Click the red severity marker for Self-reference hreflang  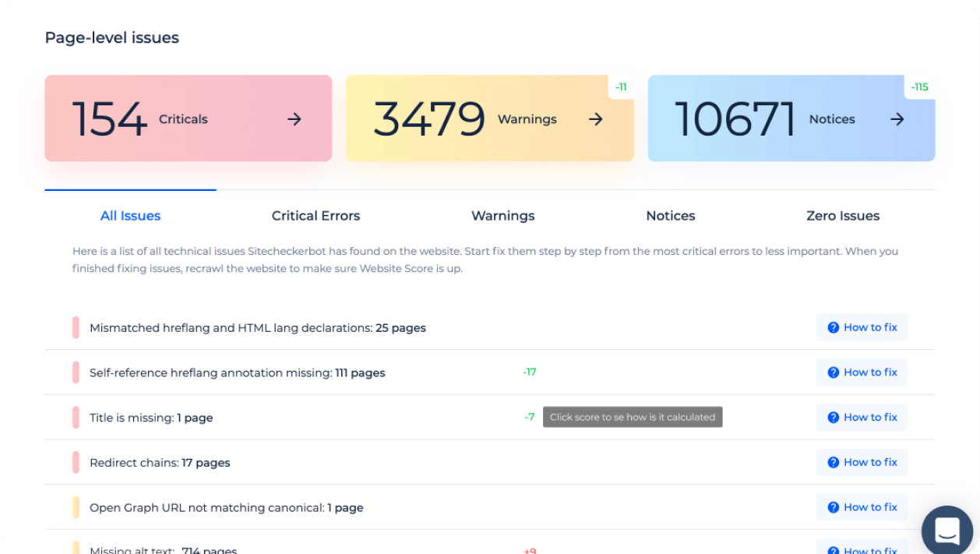pos(76,372)
